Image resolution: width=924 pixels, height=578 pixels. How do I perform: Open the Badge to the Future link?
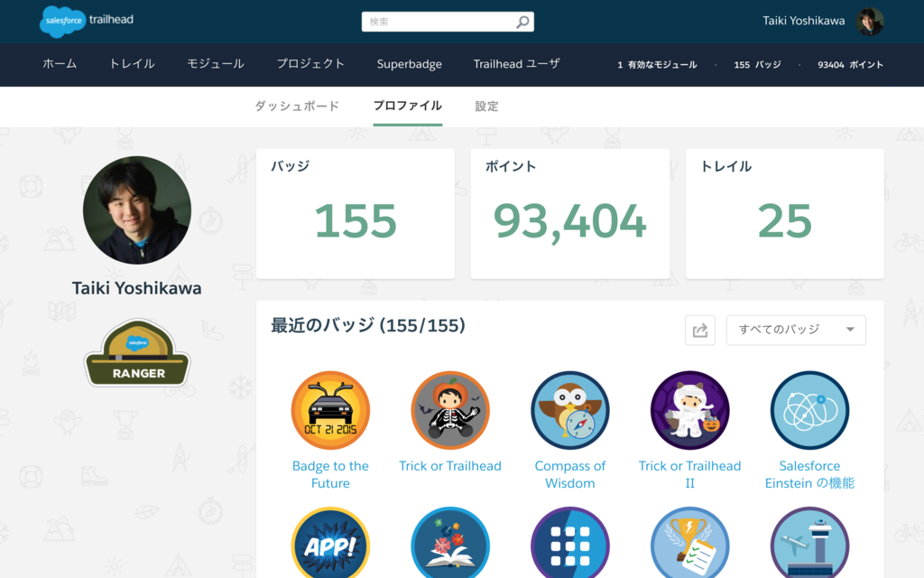[330, 475]
